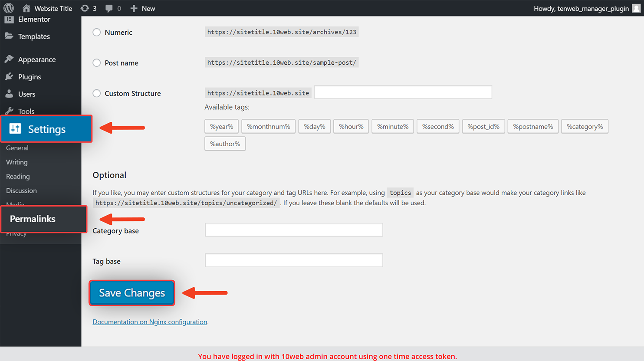Click the Appearance brush icon

click(9, 59)
